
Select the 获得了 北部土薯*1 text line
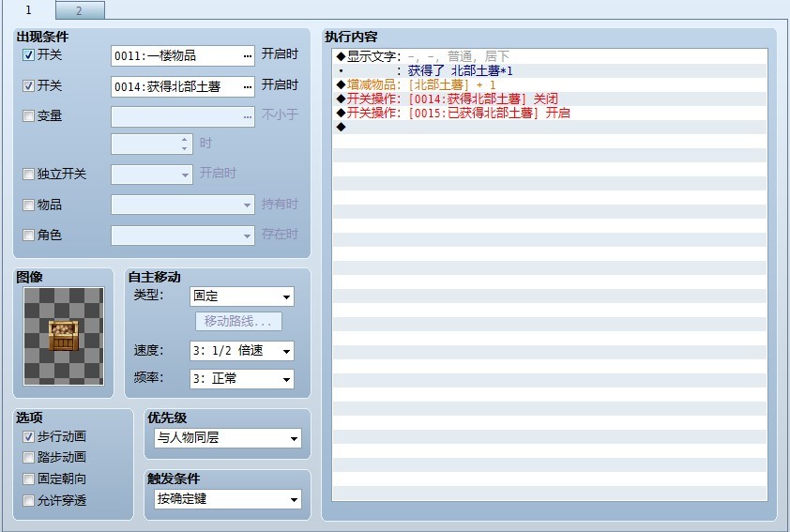pyautogui.click(x=550, y=70)
